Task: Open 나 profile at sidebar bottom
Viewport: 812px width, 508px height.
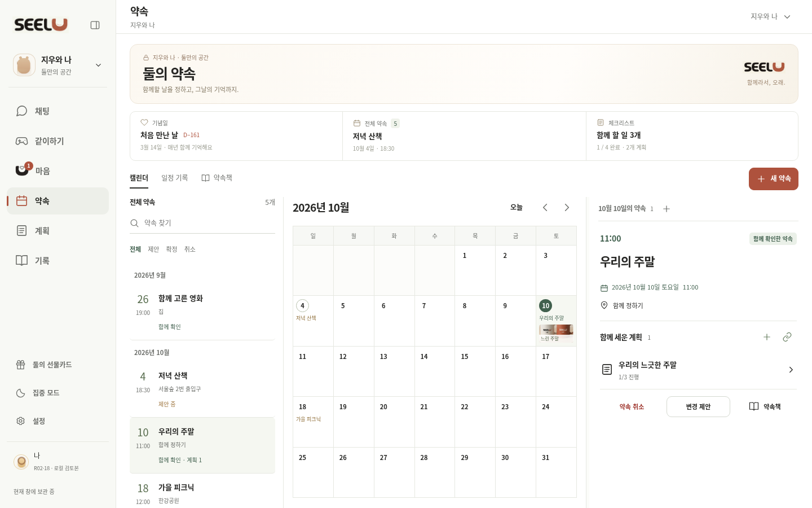Action: click(58, 462)
